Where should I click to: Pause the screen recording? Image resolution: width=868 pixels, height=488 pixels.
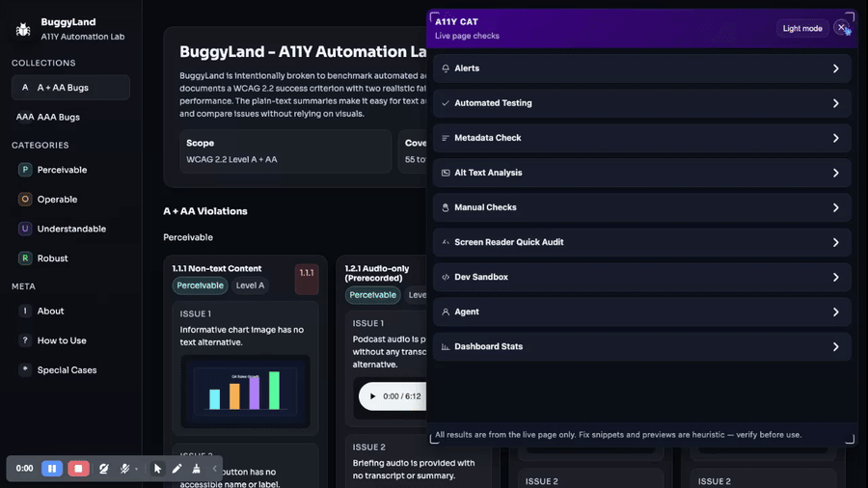click(x=52, y=469)
